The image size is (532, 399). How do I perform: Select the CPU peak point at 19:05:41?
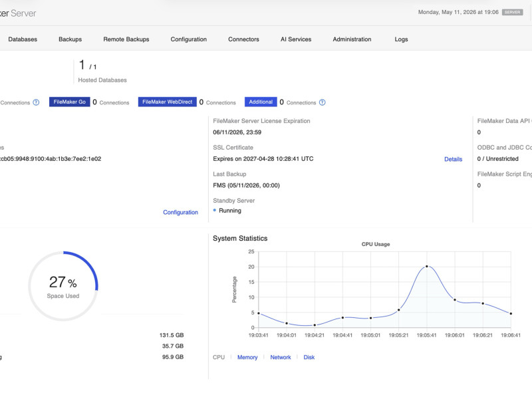click(427, 267)
